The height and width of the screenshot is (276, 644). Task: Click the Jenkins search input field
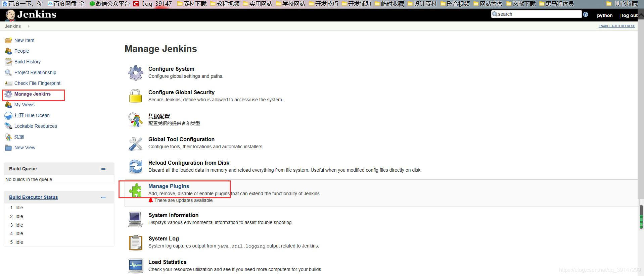coord(536,14)
